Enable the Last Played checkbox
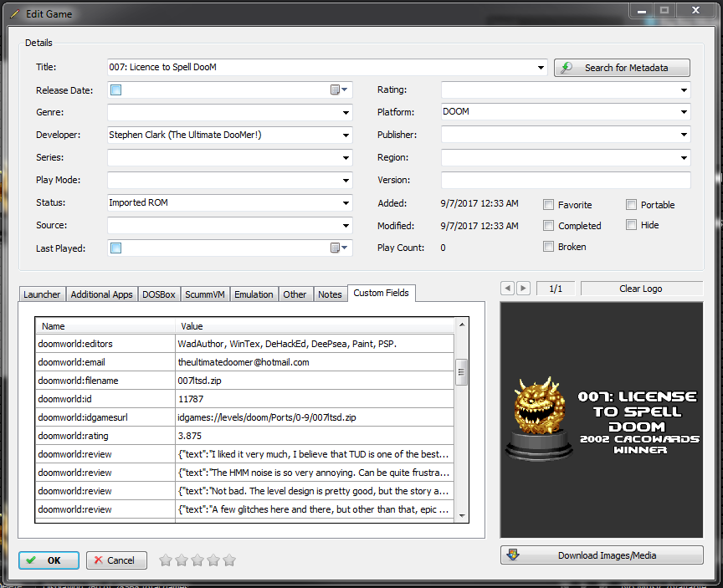 coord(115,248)
